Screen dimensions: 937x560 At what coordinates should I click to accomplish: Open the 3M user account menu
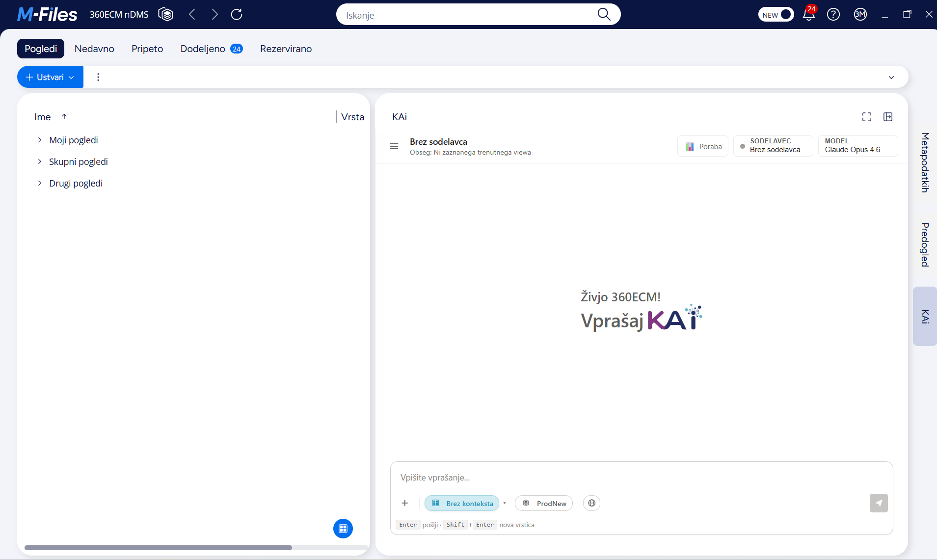(860, 14)
